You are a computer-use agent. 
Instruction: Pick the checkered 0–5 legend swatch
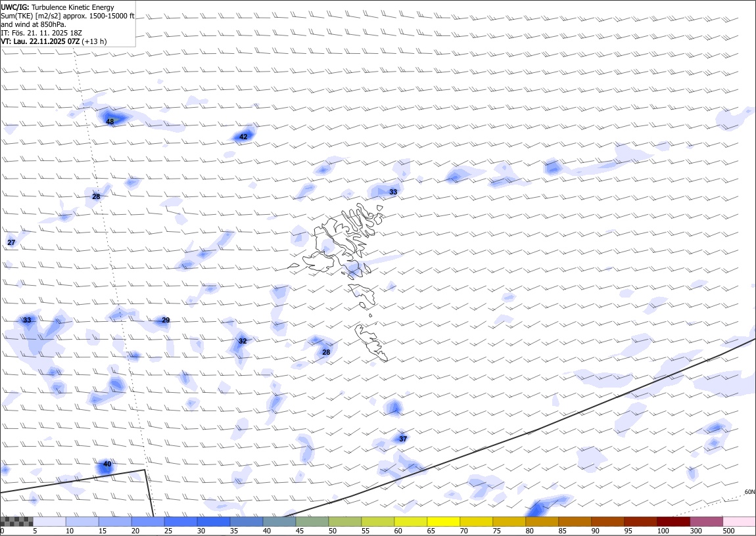[17, 522]
